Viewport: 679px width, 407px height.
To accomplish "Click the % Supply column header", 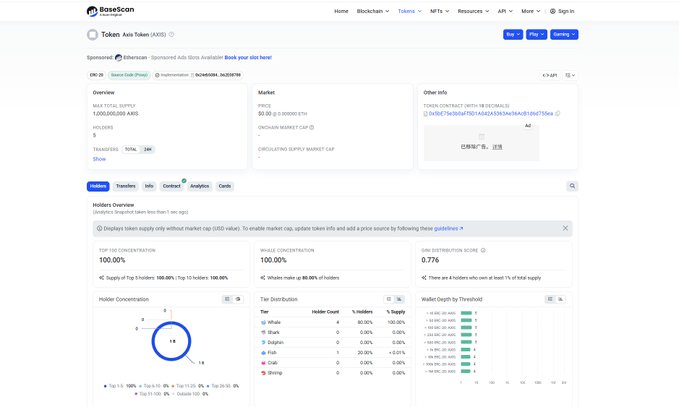I will [396, 312].
